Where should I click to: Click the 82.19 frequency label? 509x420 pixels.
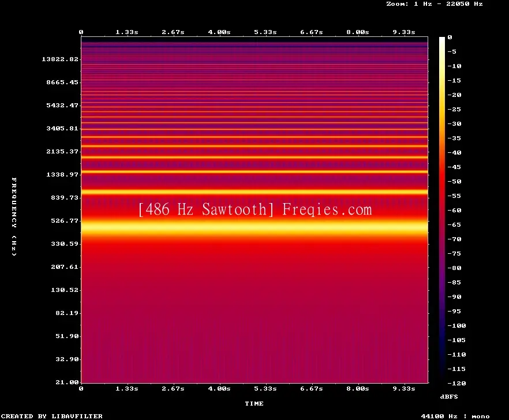pos(67,313)
